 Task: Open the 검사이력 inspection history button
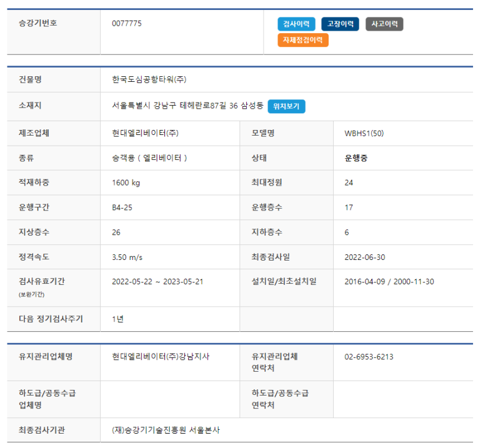coord(296,24)
